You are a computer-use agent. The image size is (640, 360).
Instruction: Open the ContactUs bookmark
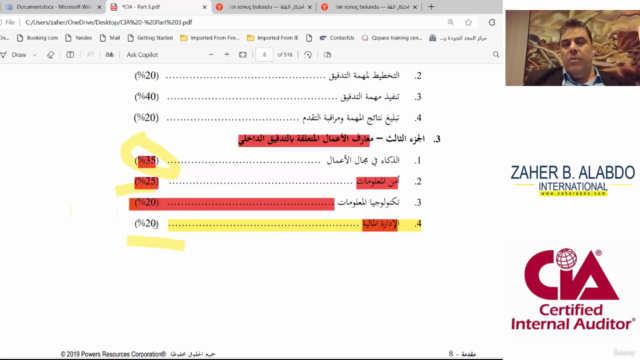tap(337, 38)
